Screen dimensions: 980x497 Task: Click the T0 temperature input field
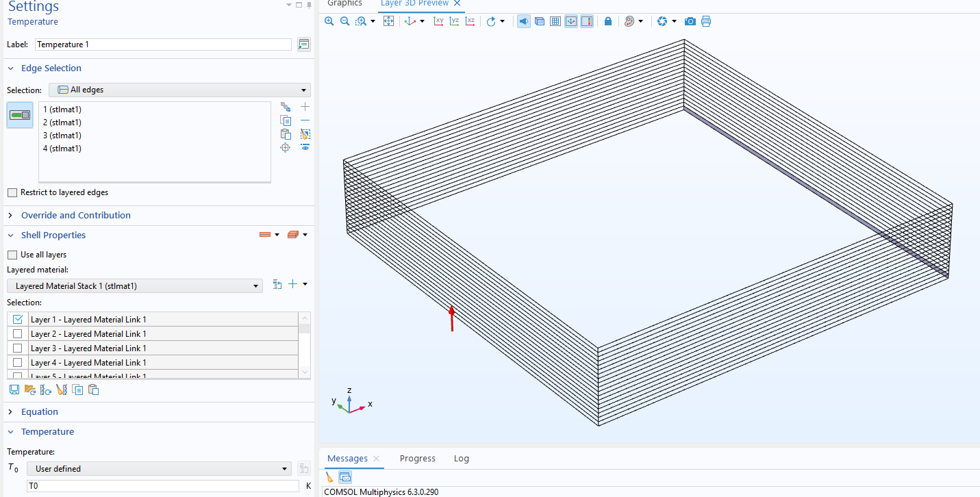point(163,486)
